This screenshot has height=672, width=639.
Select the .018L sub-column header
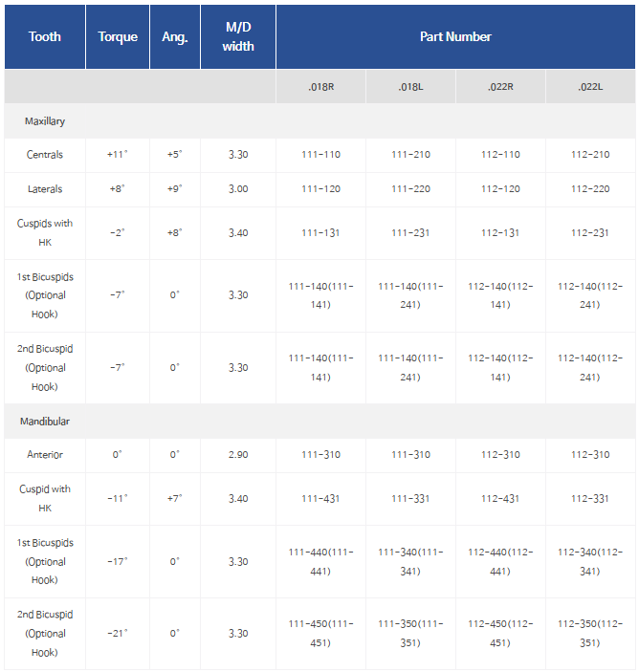410,87
